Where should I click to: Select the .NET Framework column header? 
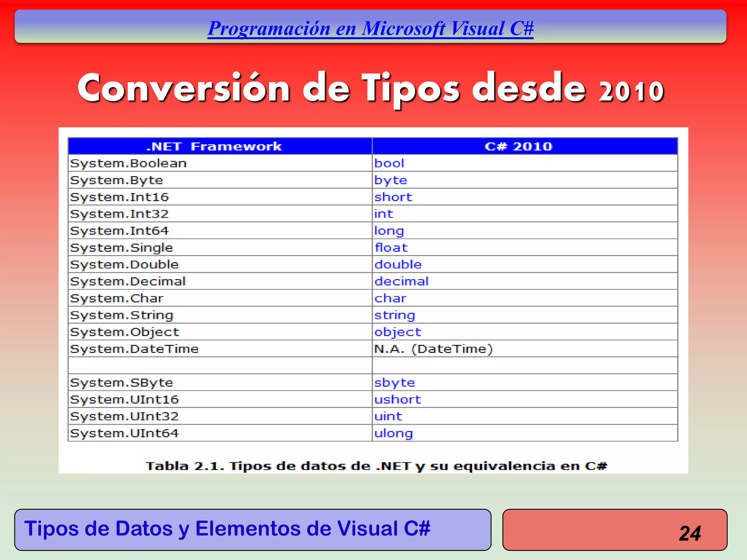220,146
